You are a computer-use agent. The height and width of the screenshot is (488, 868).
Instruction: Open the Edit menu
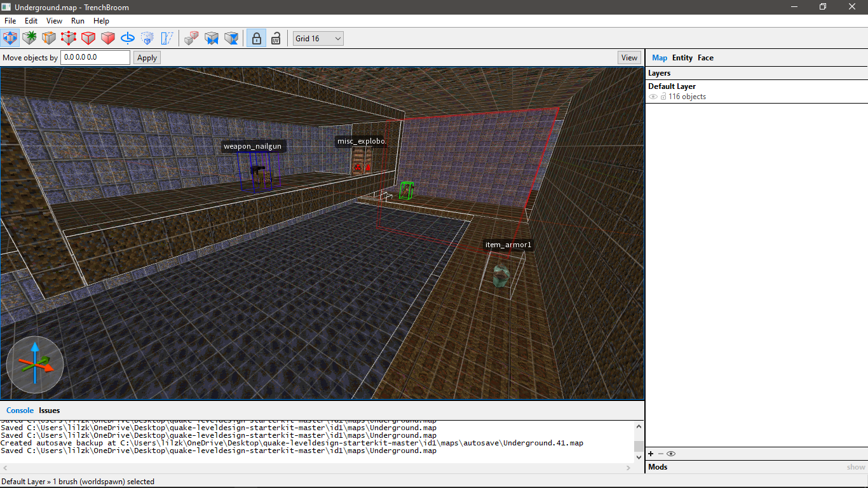(31, 21)
